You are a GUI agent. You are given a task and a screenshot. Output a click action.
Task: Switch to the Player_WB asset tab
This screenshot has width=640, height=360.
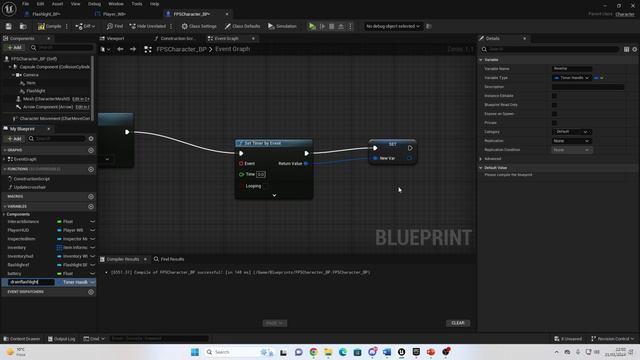[x=114, y=14]
